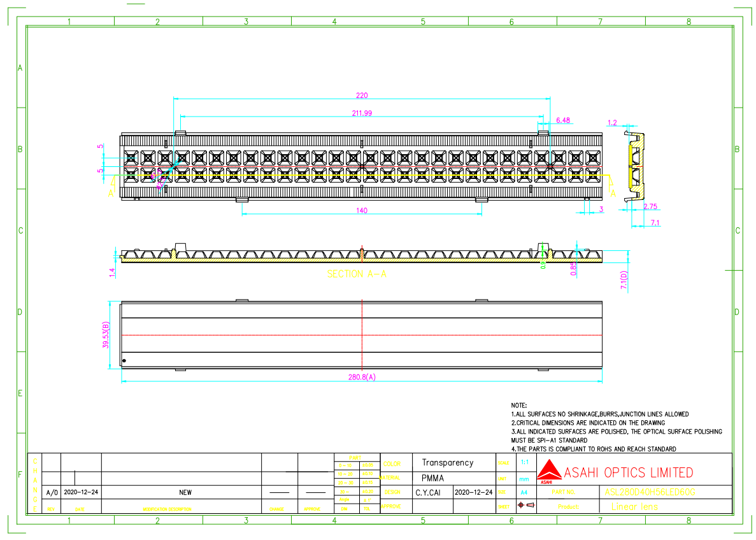Click the SECTION A-A label
Viewport: 756px width, 540px height.
pos(357,274)
